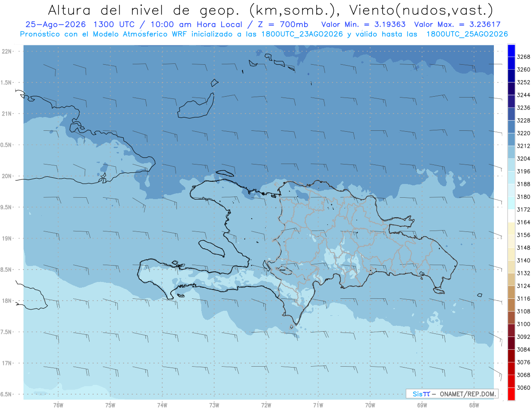532x411 pixels.
Task: Click the legend value '3196'
Action: tap(524, 171)
